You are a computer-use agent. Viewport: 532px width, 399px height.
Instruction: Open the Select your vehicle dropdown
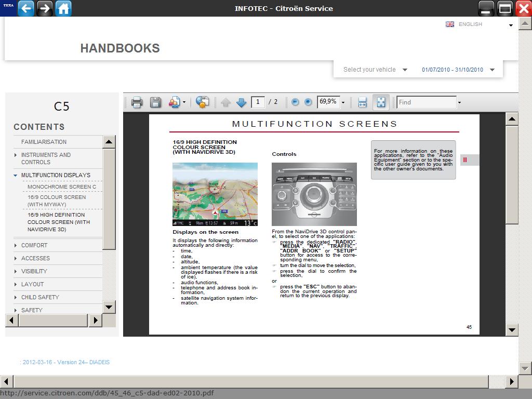[375, 70]
